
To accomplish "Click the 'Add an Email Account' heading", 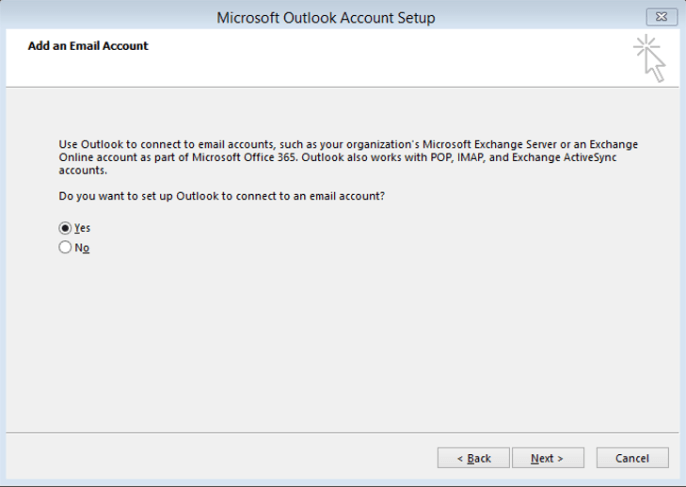I will (88, 46).
